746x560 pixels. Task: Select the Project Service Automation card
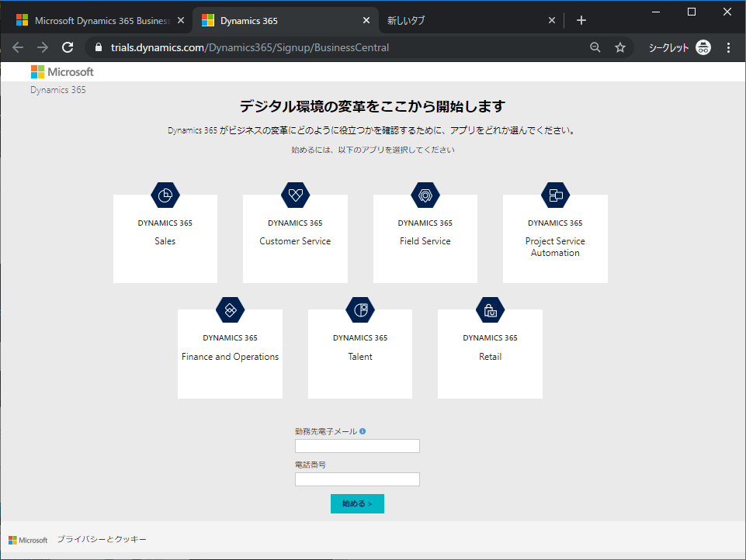coord(555,239)
